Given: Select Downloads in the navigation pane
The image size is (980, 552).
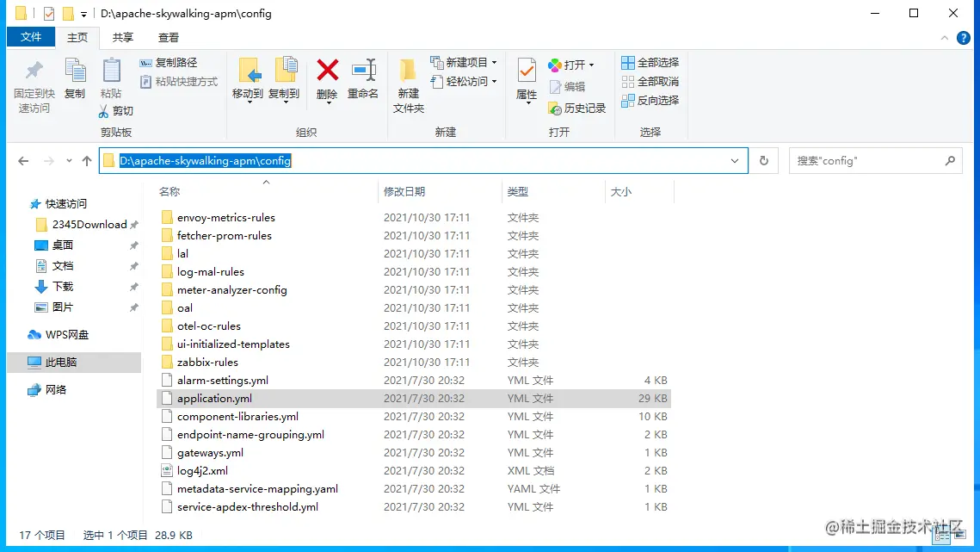Looking at the screenshot, I should point(54,287).
